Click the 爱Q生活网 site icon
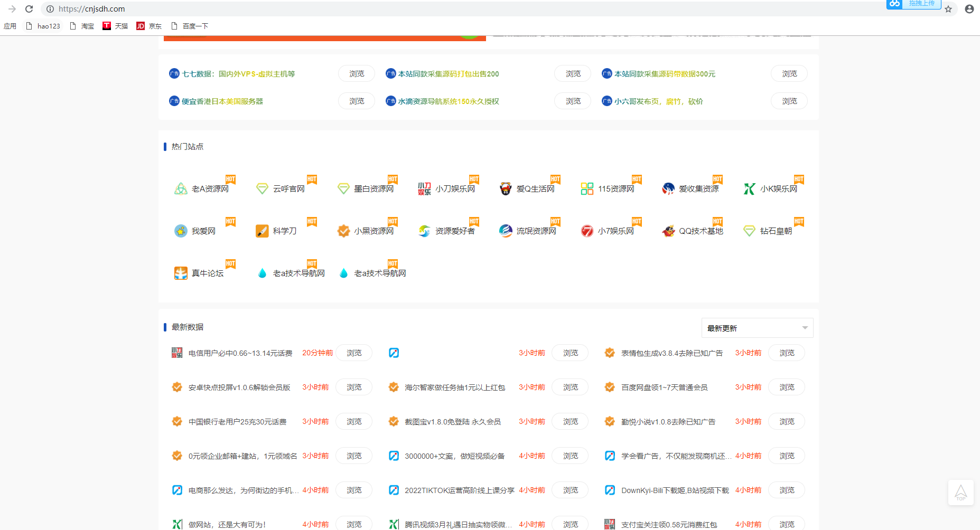 pyautogui.click(x=506, y=188)
